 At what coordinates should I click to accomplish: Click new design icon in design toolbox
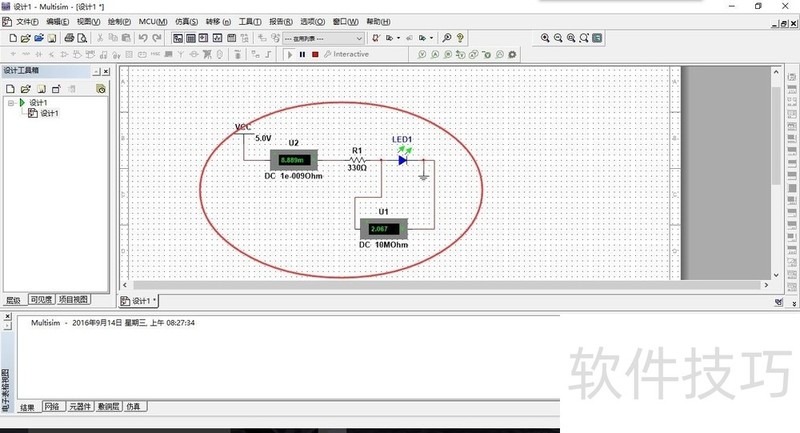coord(10,89)
